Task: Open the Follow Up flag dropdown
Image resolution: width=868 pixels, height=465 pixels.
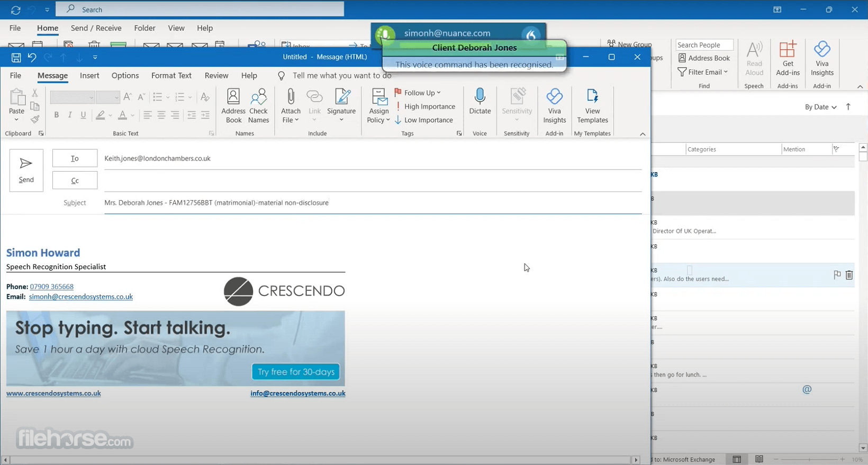Action: tap(418, 93)
